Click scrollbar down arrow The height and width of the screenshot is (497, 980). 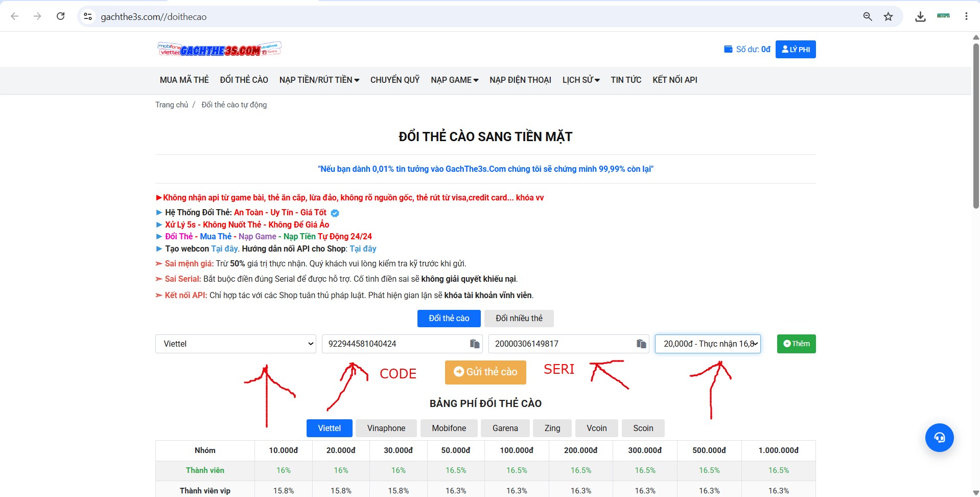[976, 493]
